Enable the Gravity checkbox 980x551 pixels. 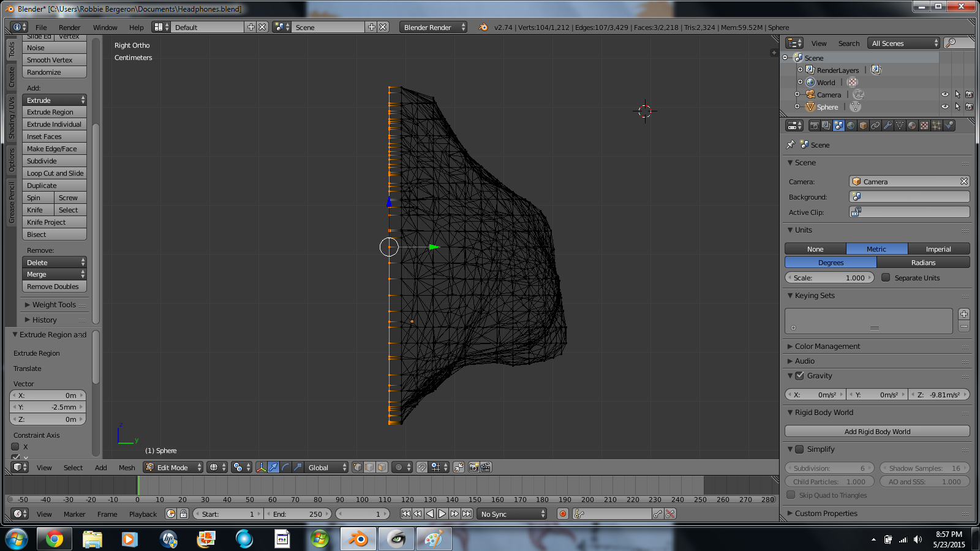[799, 376]
